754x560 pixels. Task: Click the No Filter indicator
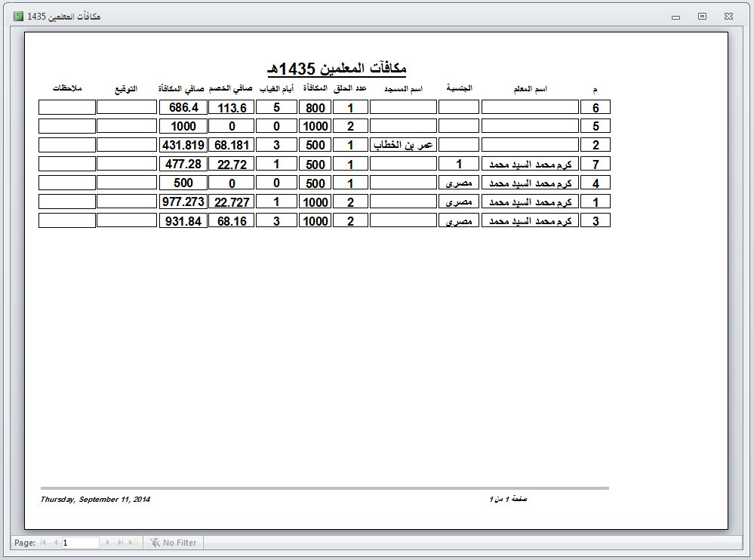tap(174, 542)
